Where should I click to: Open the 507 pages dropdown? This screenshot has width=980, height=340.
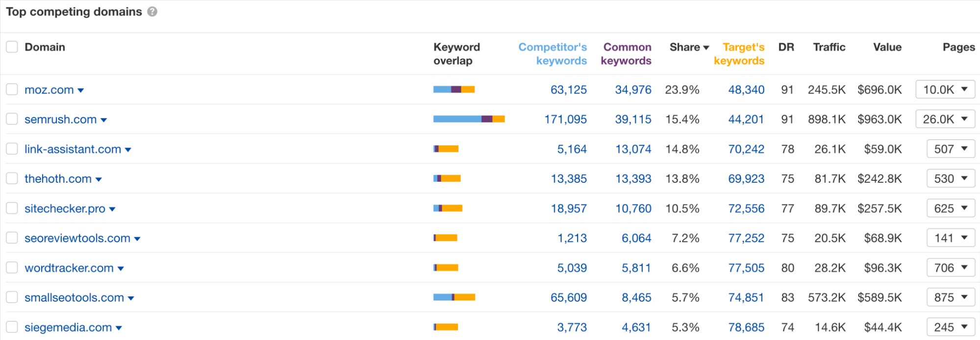(x=951, y=149)
